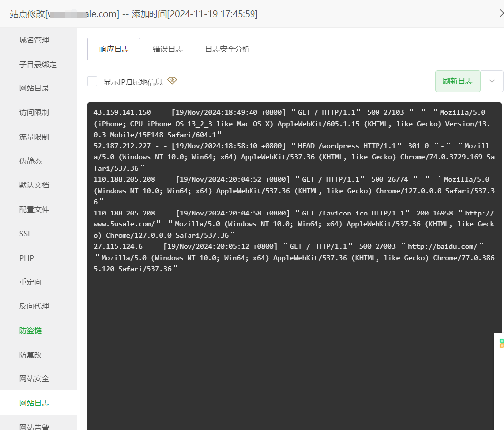Click http://baidu.com/ referrer text
Screen dimensions: 504x430
click(442, 247)
